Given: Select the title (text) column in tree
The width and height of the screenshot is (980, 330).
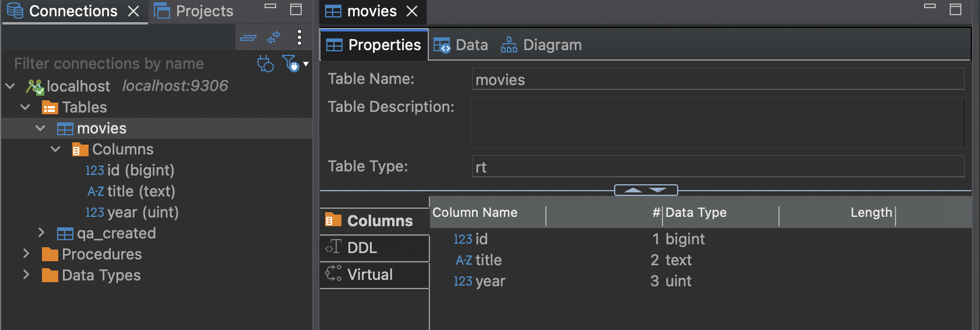Looking at the screenshot, I should [141, 191].
